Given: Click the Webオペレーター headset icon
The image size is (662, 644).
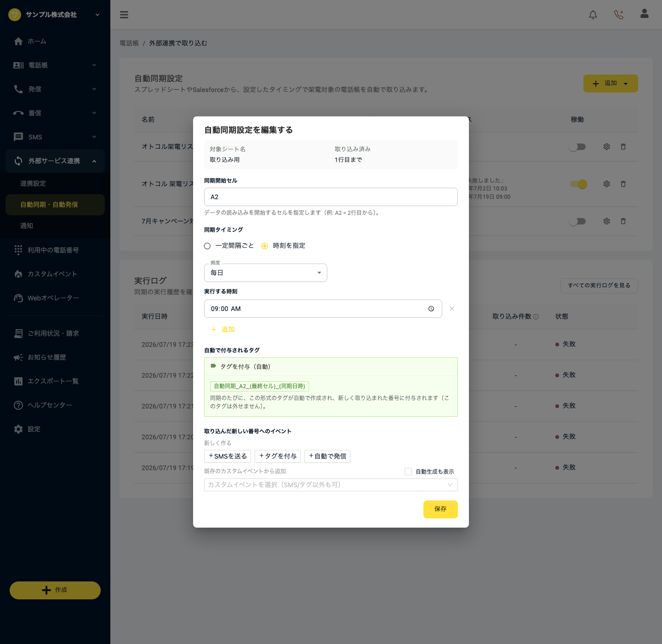Looking at the screenshot, I should click(18, 298).
